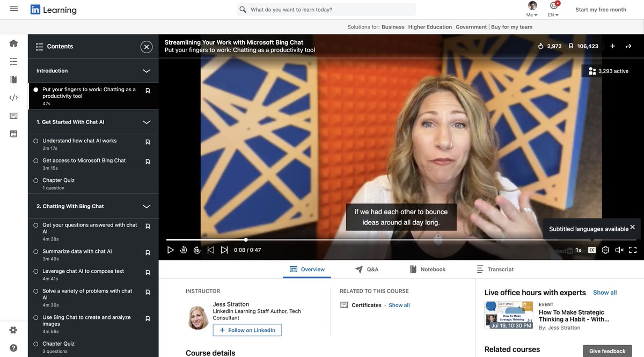Screen dimensions: 644x357
Task: Open Higher Education solutions link
Action: [x=430, y=27]
